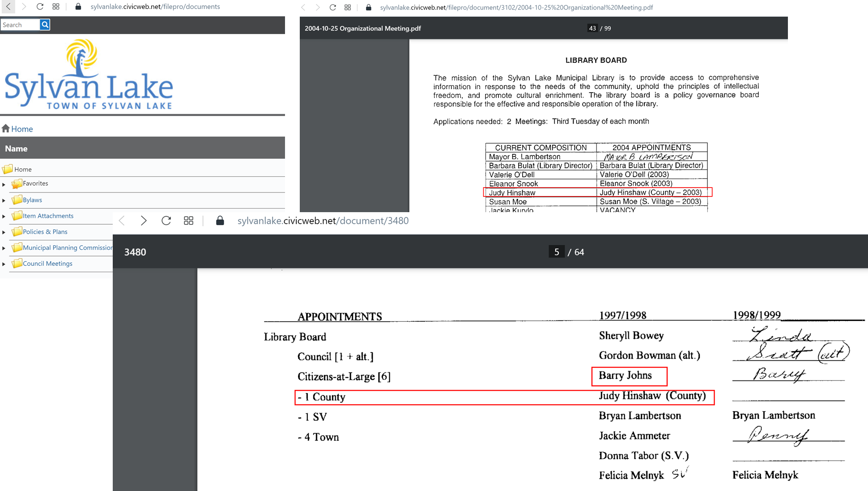Select the LIBRARY BOARD heading
The width and height of the screenshot is (868, 491).
click(x=596, y=60)
